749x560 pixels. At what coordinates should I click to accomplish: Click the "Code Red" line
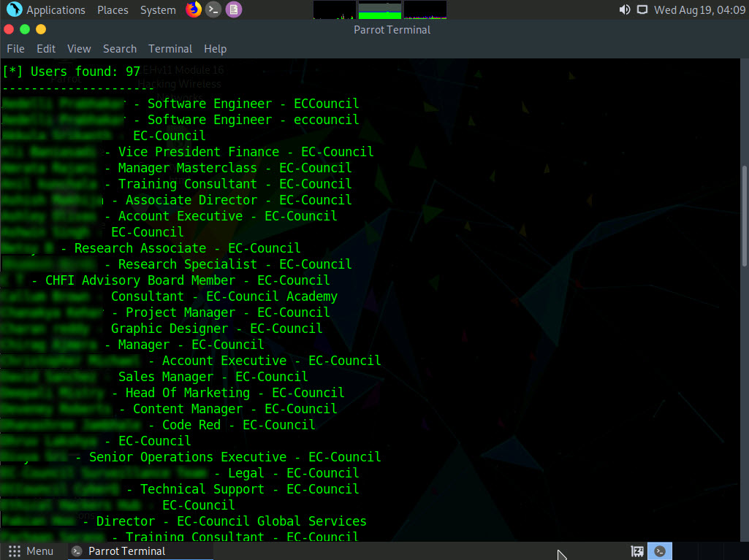[x=159, y=425]
